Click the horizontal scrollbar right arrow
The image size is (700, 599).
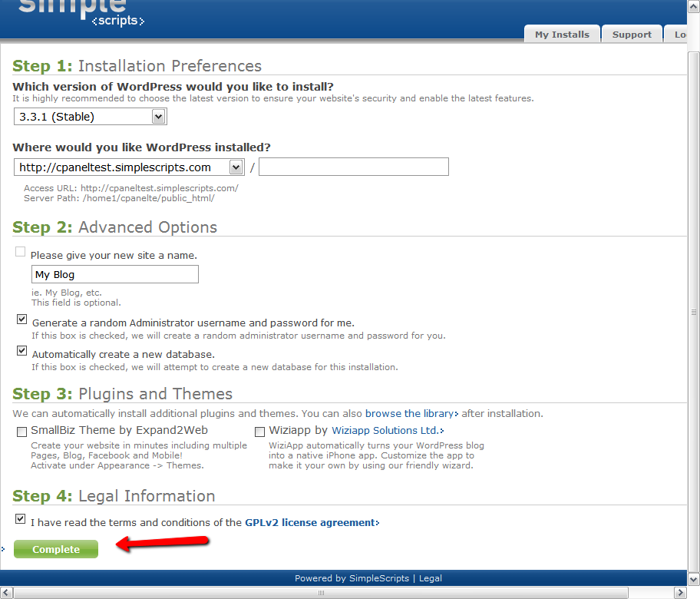point(680,593)
